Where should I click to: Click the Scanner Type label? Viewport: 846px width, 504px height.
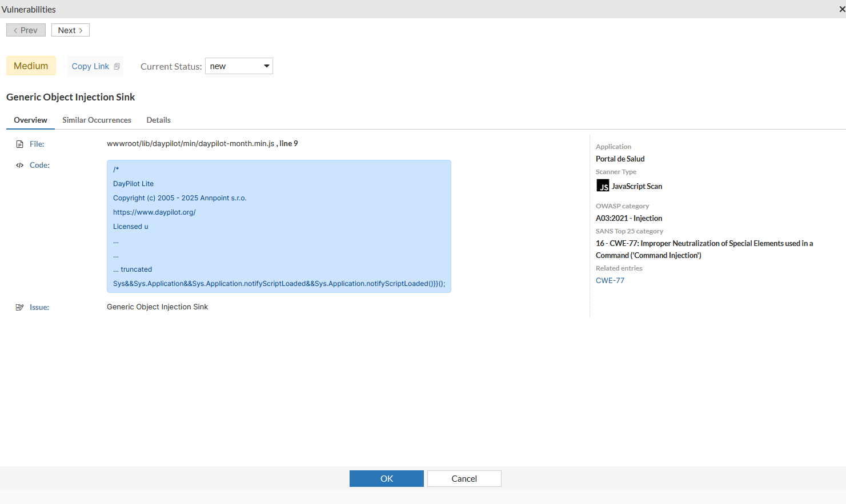click(616, 172)
